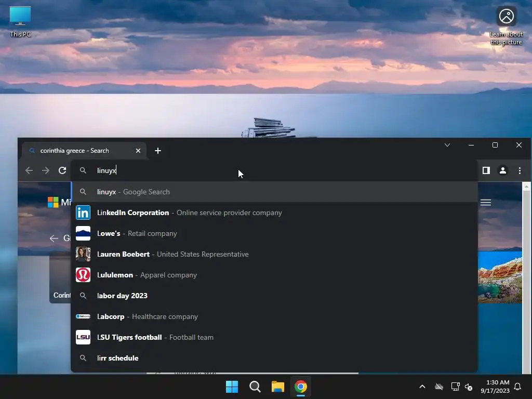Click the back arrow on the page
Screen dimensions: 532x399
pos(54,238)
